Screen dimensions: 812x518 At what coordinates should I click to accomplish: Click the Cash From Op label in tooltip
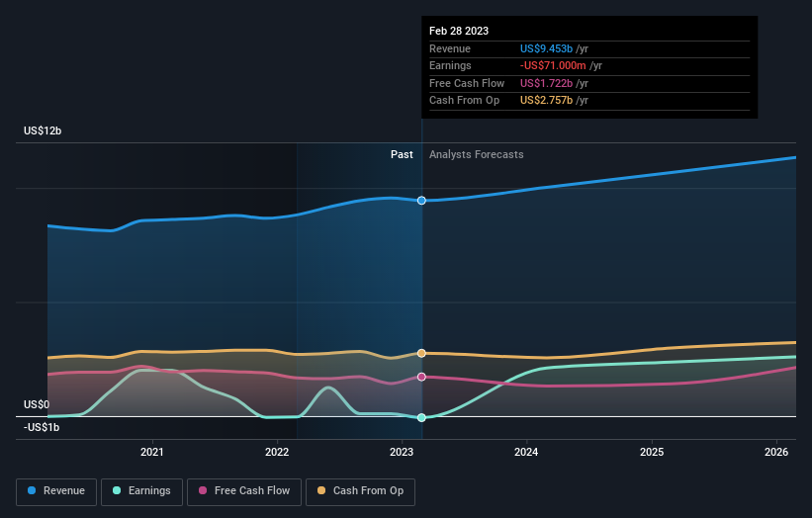pos(465,101)
